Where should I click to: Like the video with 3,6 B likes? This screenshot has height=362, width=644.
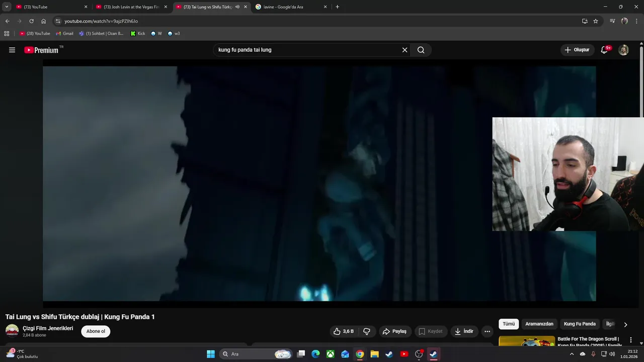(344, 331)
